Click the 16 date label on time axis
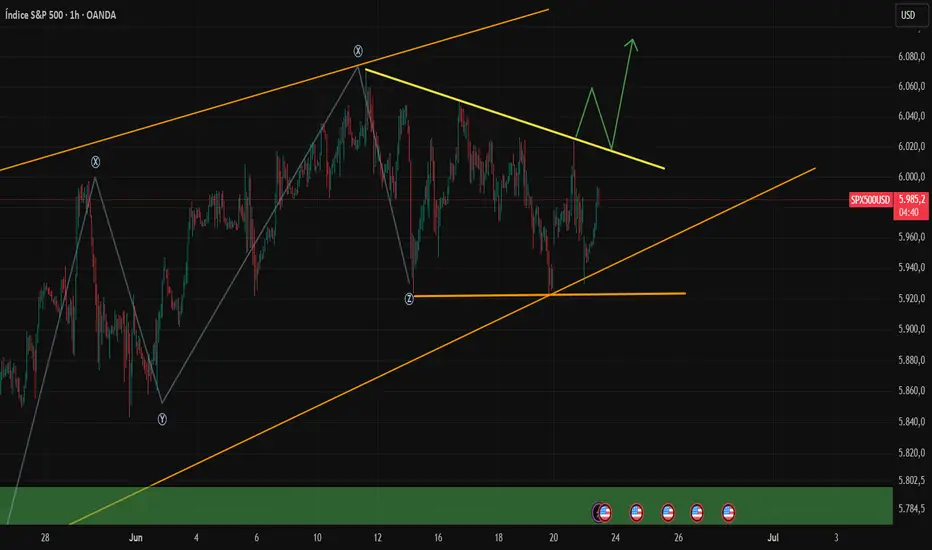This screenshot has height=550, width=932. point(438,538)
